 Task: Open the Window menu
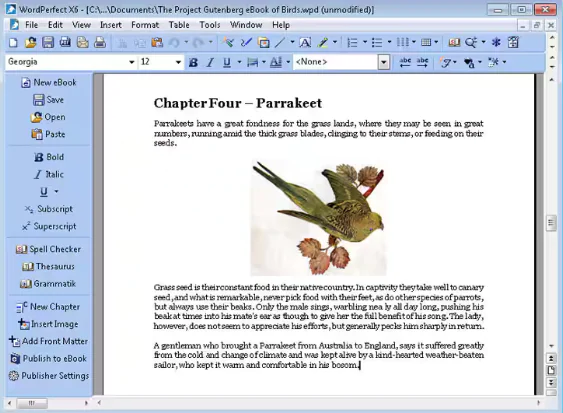[x=246, y=25]
